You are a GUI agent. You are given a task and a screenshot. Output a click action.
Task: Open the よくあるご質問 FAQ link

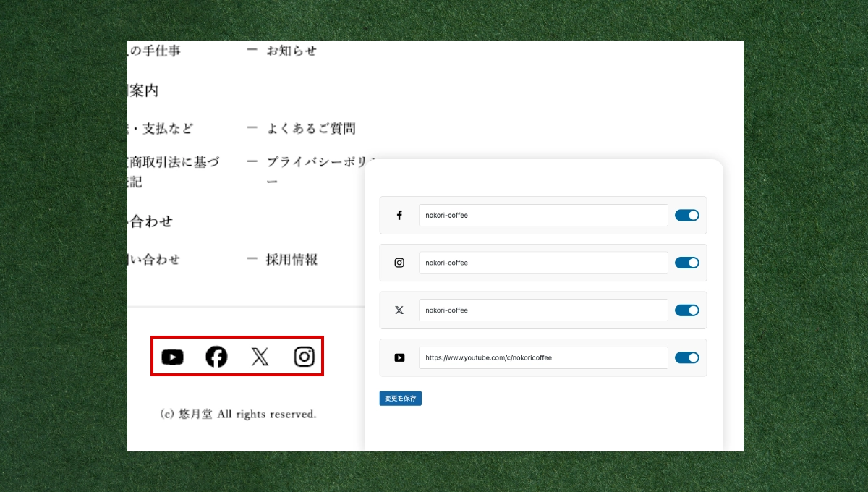(310, 129)
